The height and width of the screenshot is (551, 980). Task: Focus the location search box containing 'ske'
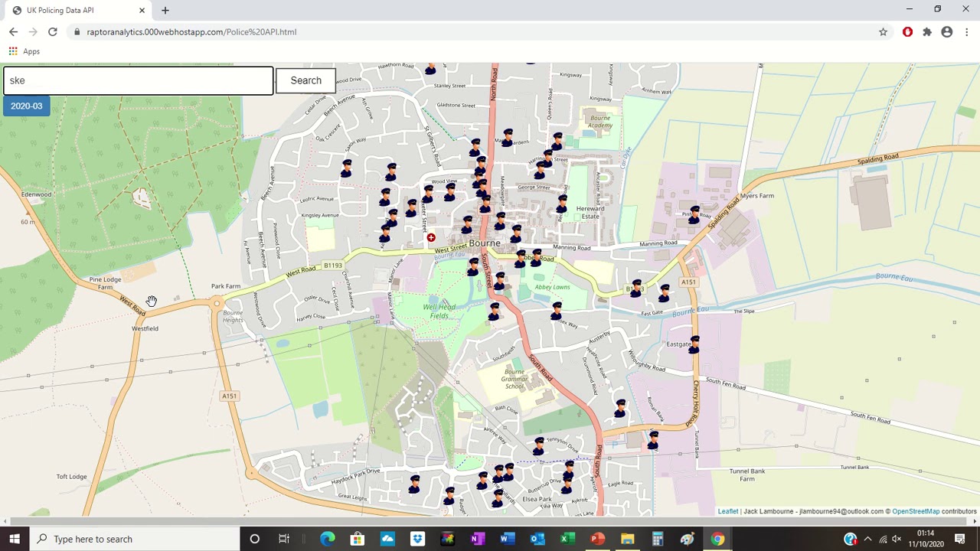[x=138, y=80]
